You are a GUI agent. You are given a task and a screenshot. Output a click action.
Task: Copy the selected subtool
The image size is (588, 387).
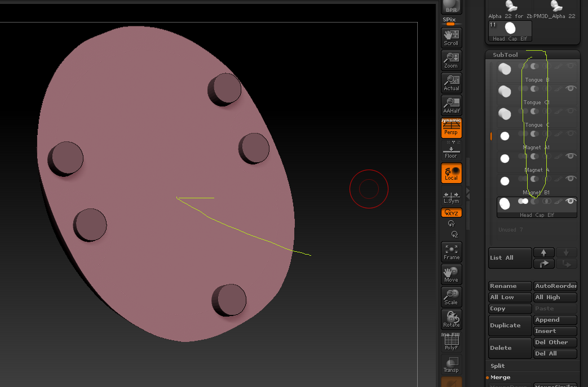510,308
